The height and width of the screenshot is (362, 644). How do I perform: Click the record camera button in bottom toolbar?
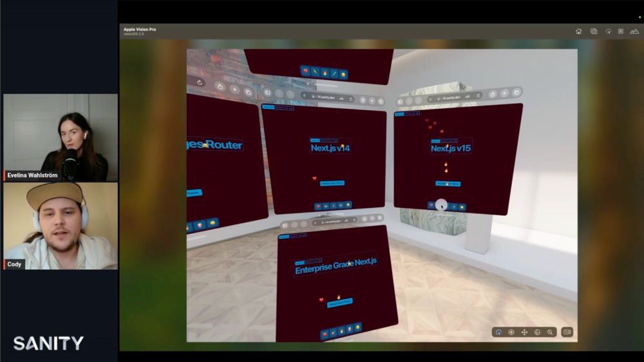567,332
